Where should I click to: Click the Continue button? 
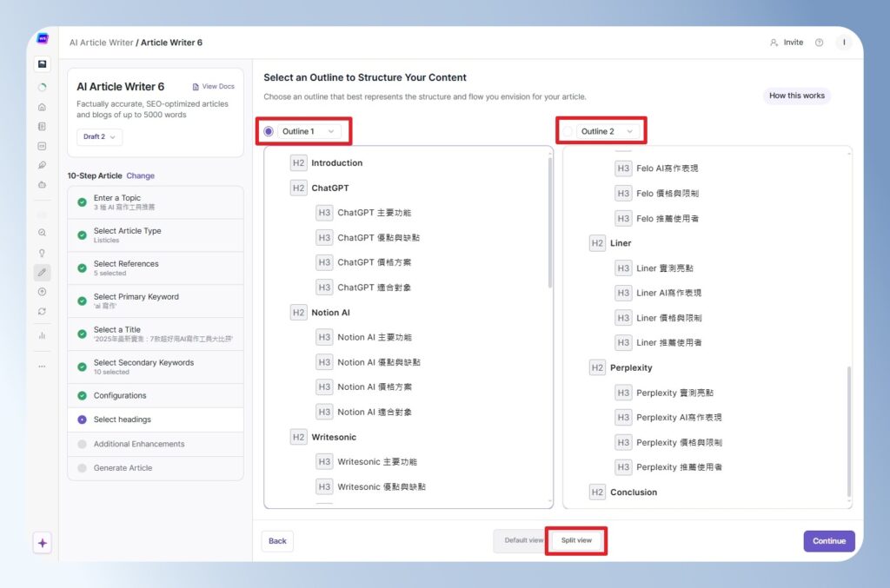pos(828,541)
